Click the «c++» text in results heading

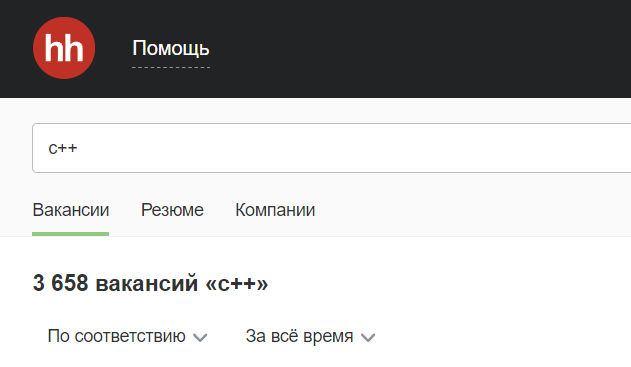(237, 284)
